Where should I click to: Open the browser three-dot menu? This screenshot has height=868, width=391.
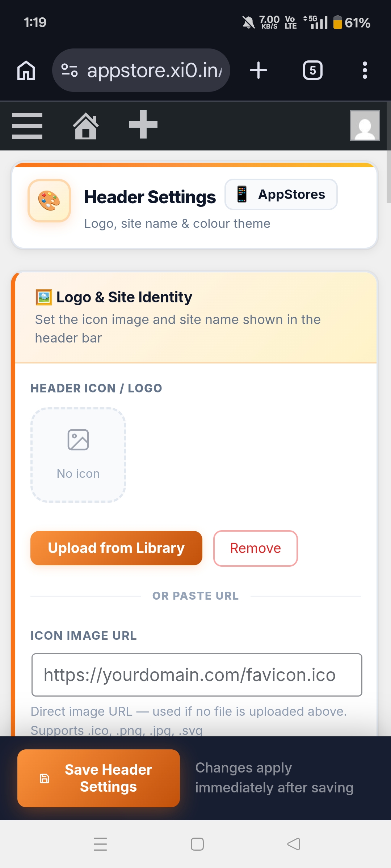[365, 70]
